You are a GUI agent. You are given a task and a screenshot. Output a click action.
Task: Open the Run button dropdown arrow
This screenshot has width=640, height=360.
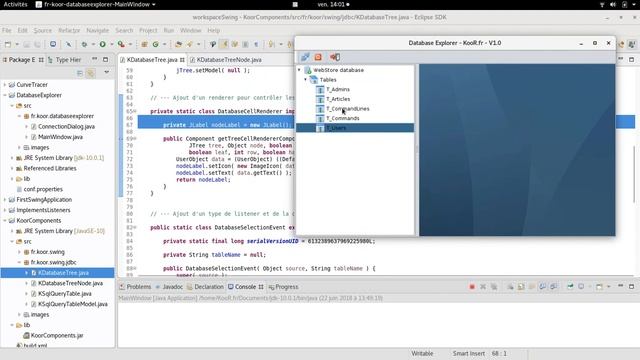click(111, 44)
